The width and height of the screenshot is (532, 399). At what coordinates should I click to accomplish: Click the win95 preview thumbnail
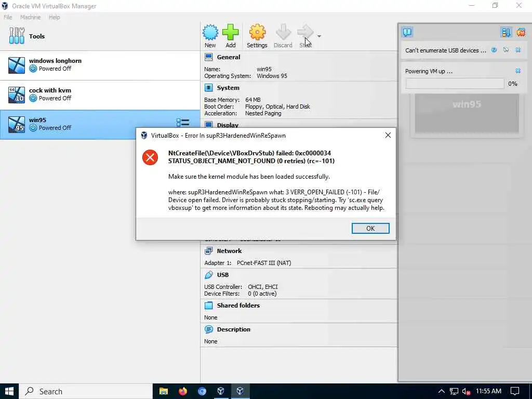[467, 113]
